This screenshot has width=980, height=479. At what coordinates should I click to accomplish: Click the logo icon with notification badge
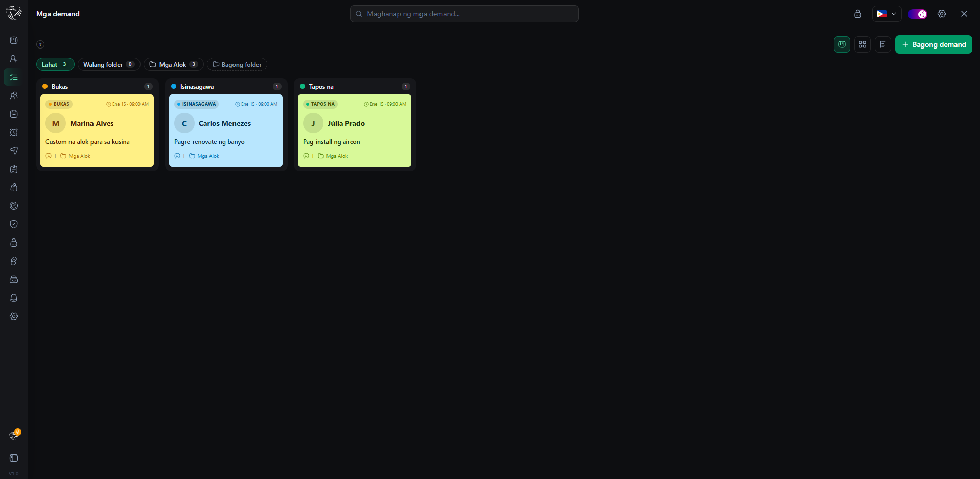pyautogui.click(x=14, y=435)
